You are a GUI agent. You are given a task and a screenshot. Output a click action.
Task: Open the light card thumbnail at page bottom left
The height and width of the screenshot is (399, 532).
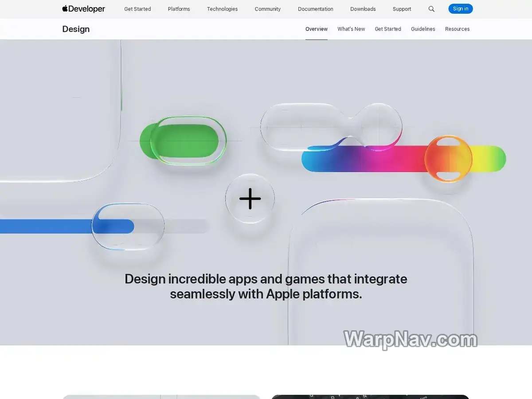pos(161,397)
